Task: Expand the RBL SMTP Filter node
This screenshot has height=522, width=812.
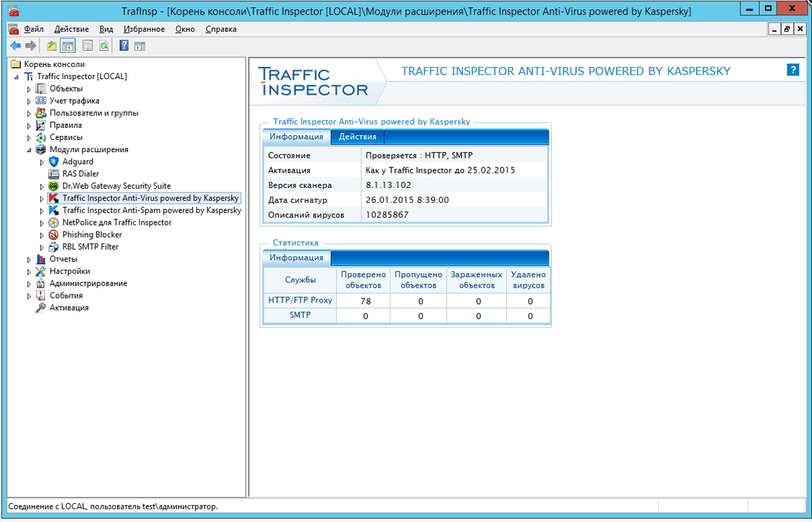Action: pos(42,247)
